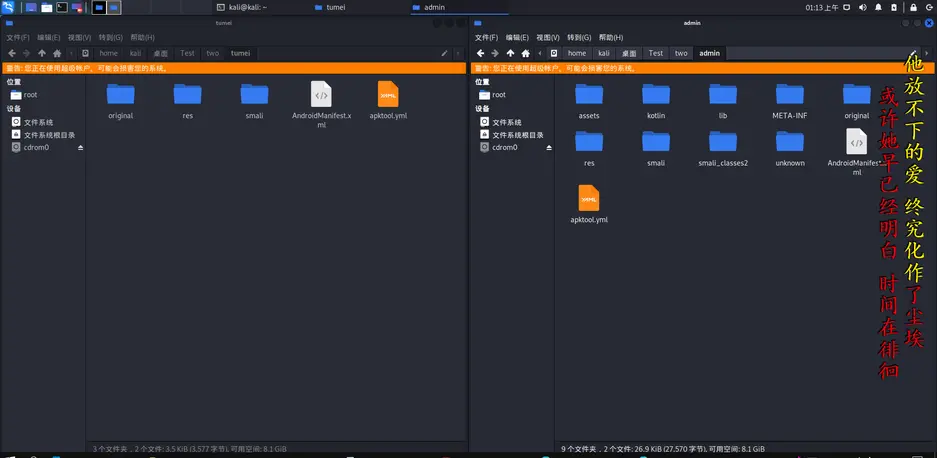Image resolution: width=937 pixels, height=458 pixels.
Task: Click the lock screen icon in the panel
Action: [913, 7]
